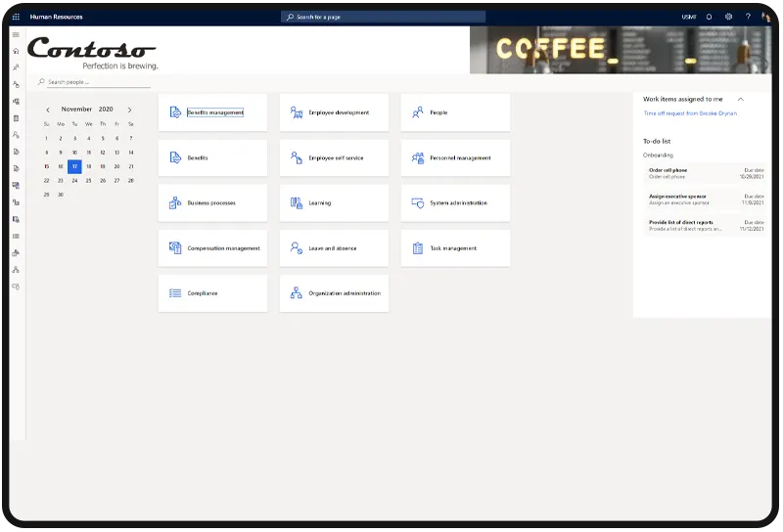
Task: Click the user profile avatar
Action: click(x=766, y=17)
